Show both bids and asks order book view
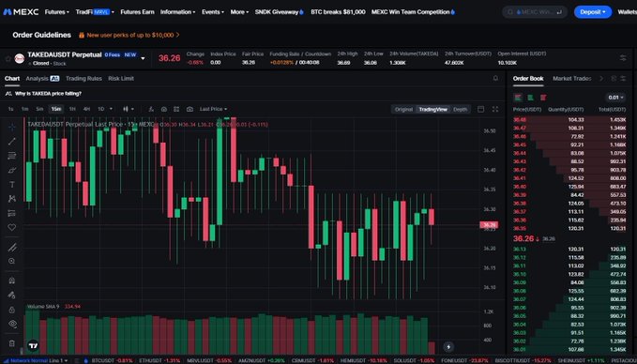Image resolution: width=637 pixels, height=364 pixels. point(518,98)
